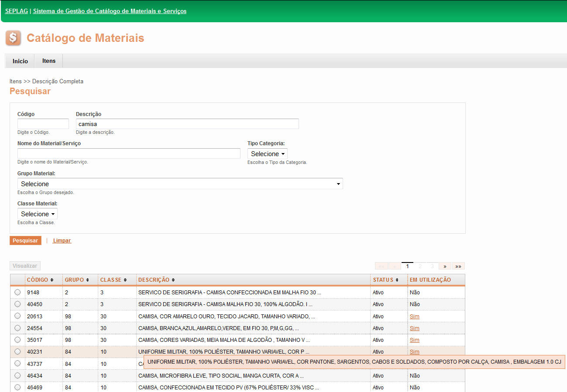Sort table by CLASSE column arrows
This screenshot has height=392, width=567.
125,280
